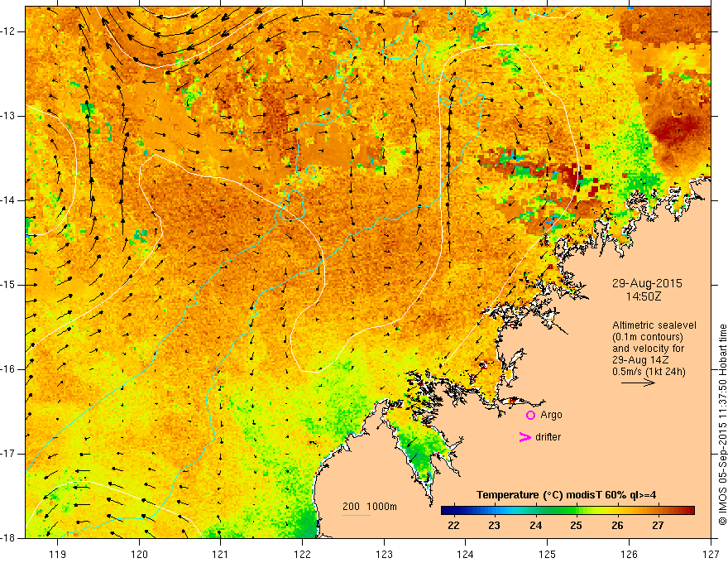Click the dark red end of temperature colorbar
The image size is (728, 563).
[689, 511]
